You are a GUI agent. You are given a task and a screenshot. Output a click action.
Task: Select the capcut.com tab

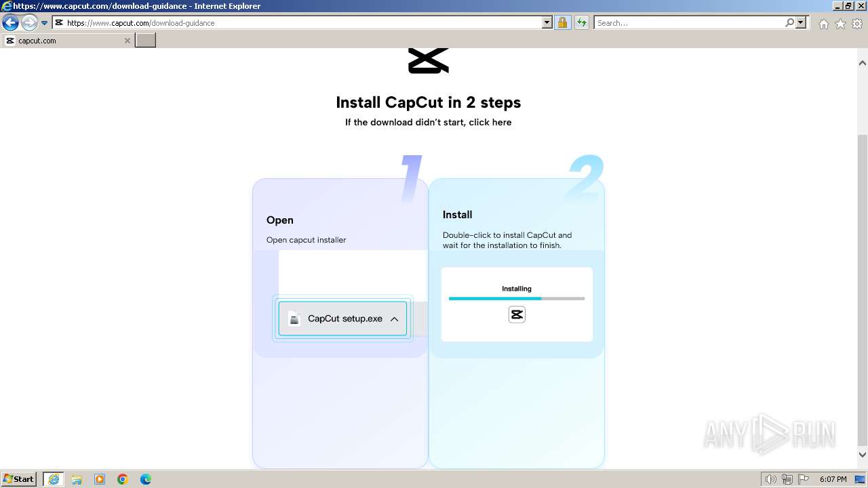(x=66, y=41)
